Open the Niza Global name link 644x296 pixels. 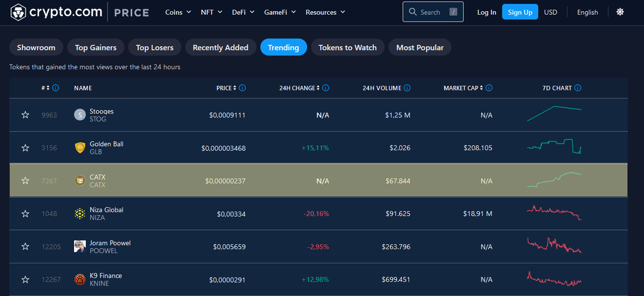point(106,210)
